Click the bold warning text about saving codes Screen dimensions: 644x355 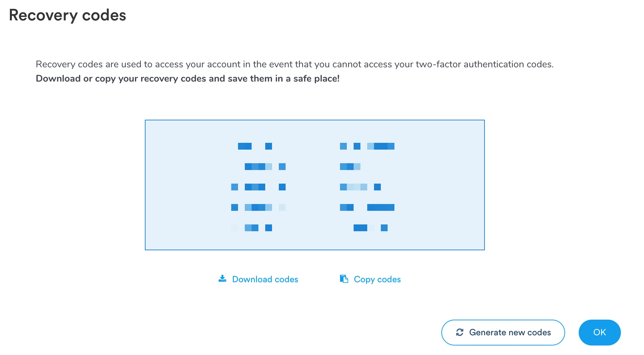click(188, 79)
